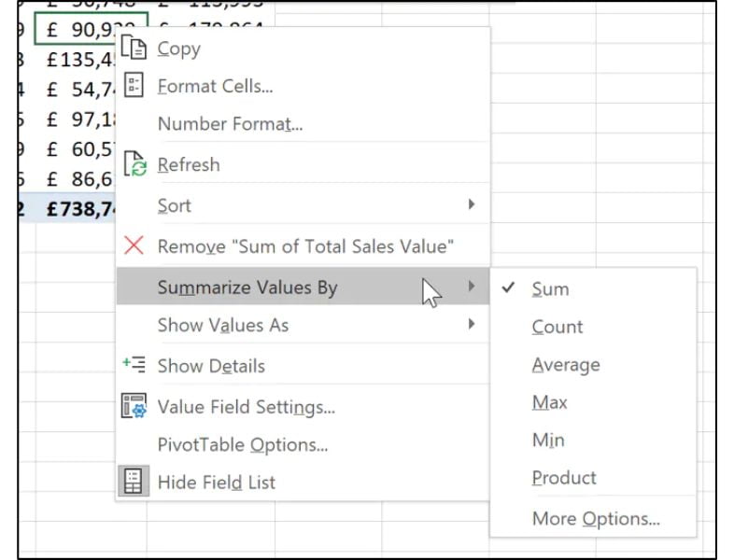The image size is (734, 560).
Task: Select Show Values As entry
Action: tap(303, 325)
